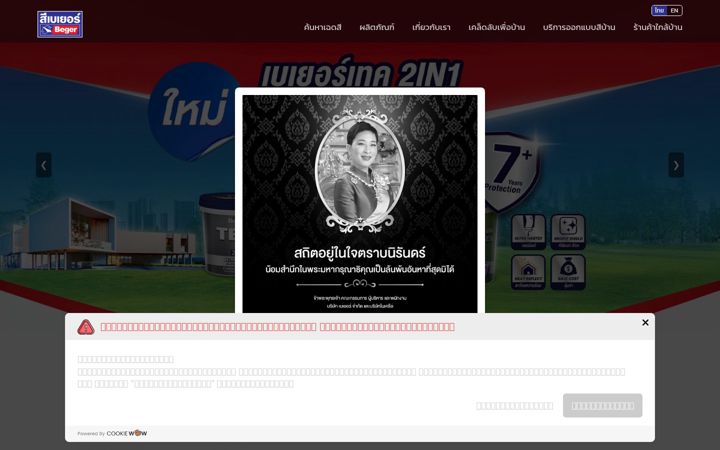Open the บริการออกแบบสีบ้าน menu
Viewport: 720px width, 450px height.
pyautogui.click(x=579, y=27)
